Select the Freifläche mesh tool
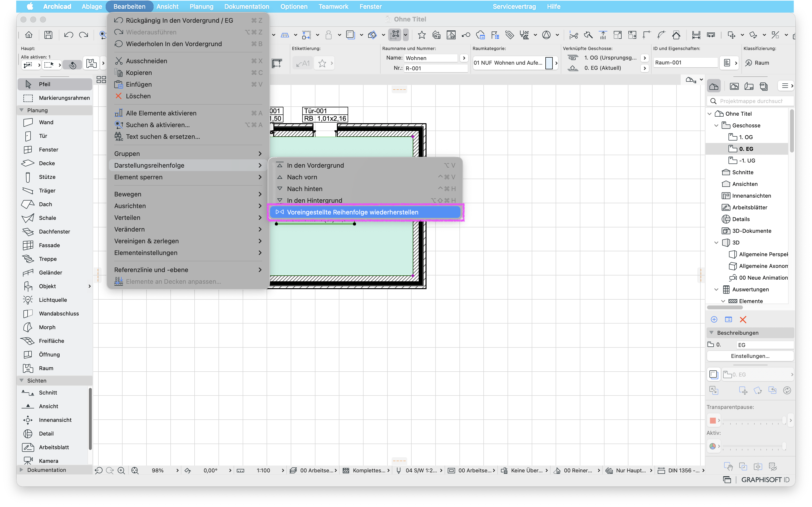Screen dimensions: 812x507 (x=55, y=341)
